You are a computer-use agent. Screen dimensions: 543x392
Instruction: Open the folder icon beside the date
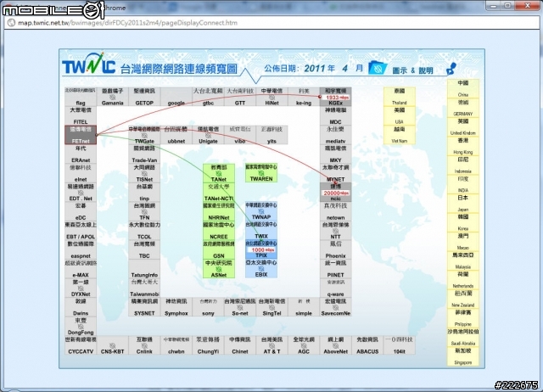point(378,67)
